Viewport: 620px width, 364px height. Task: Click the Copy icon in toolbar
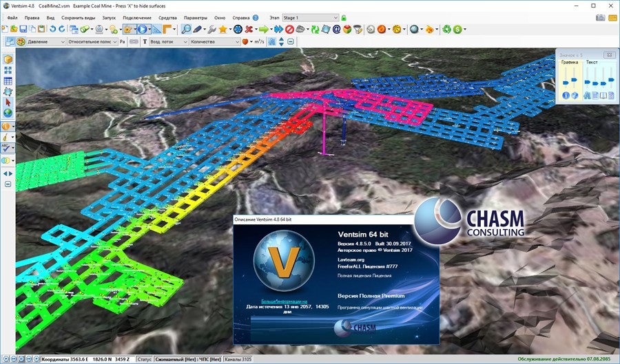coord(32,29)
